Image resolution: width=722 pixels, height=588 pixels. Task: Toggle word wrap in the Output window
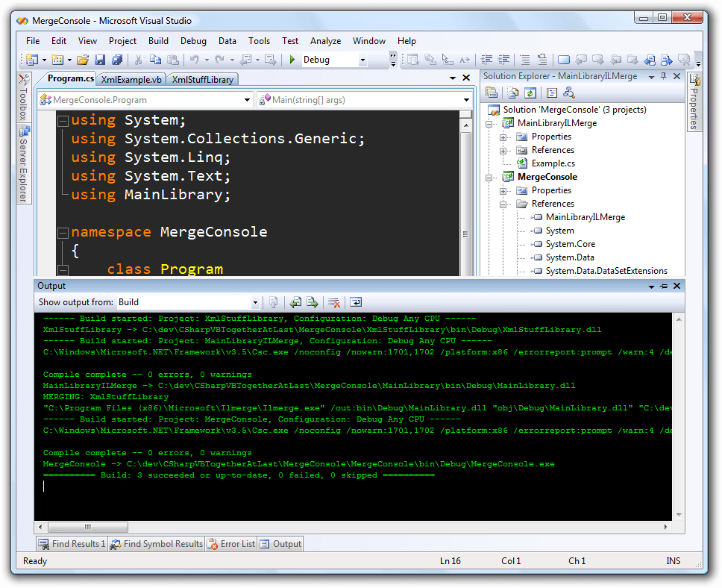pyautogui.click(x=355, y=302)
